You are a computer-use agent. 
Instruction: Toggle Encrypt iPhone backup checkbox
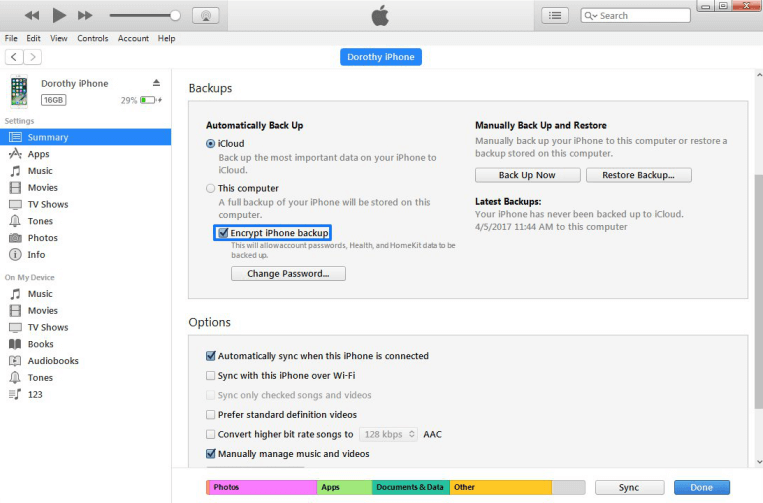click(x=223, y=233)
